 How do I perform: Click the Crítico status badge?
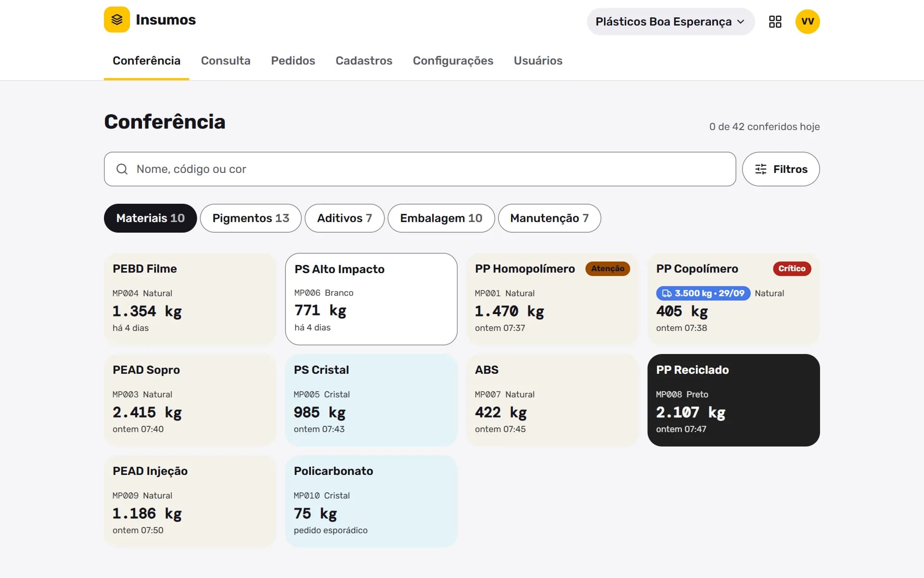tap(792, 269)
